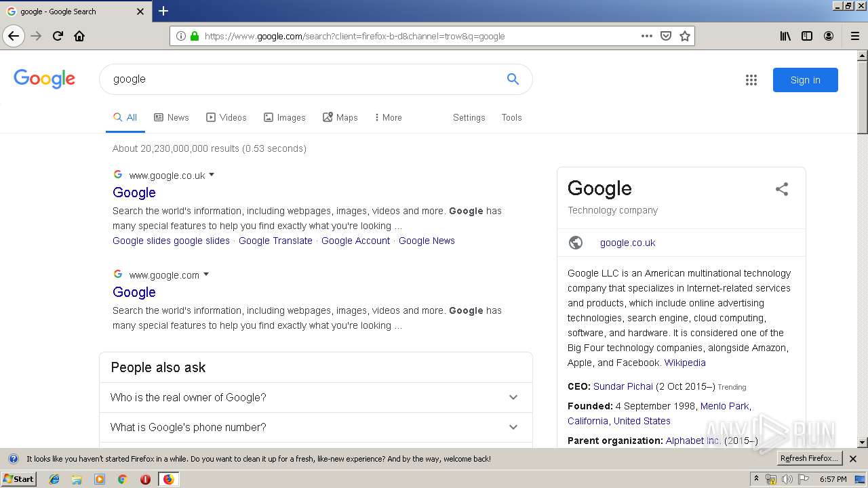
Task: Click the Firefox address bar URL
Action: coord(354,36)
